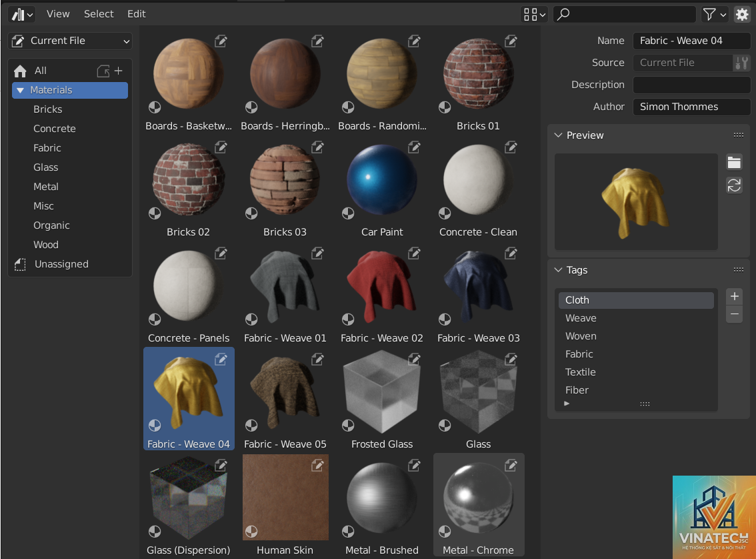Edit the Author field Simon Thommes

point(691,107)
